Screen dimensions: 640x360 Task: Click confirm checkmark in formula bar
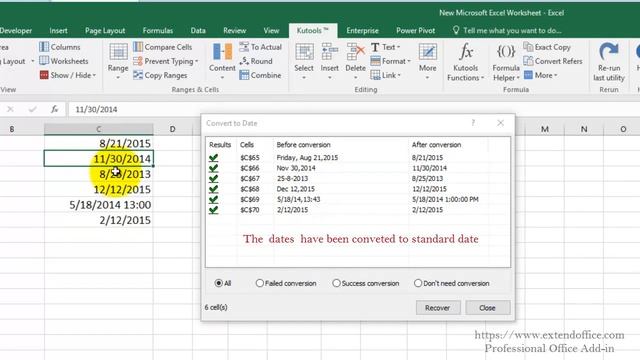(x=32, y=109)
